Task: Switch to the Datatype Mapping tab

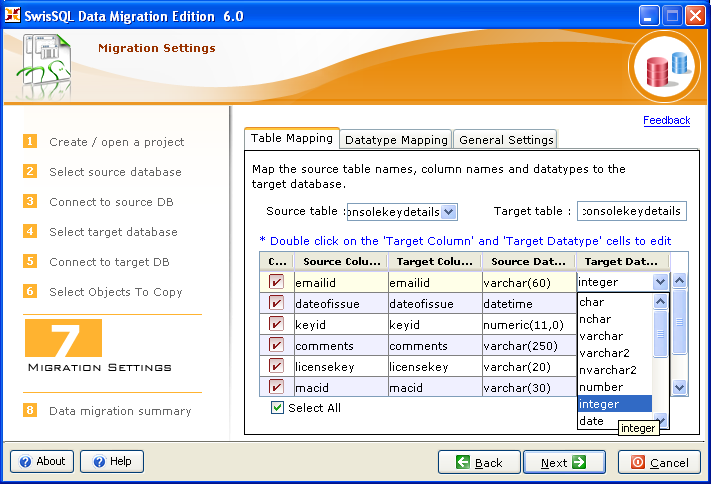Action: [396, 140]
